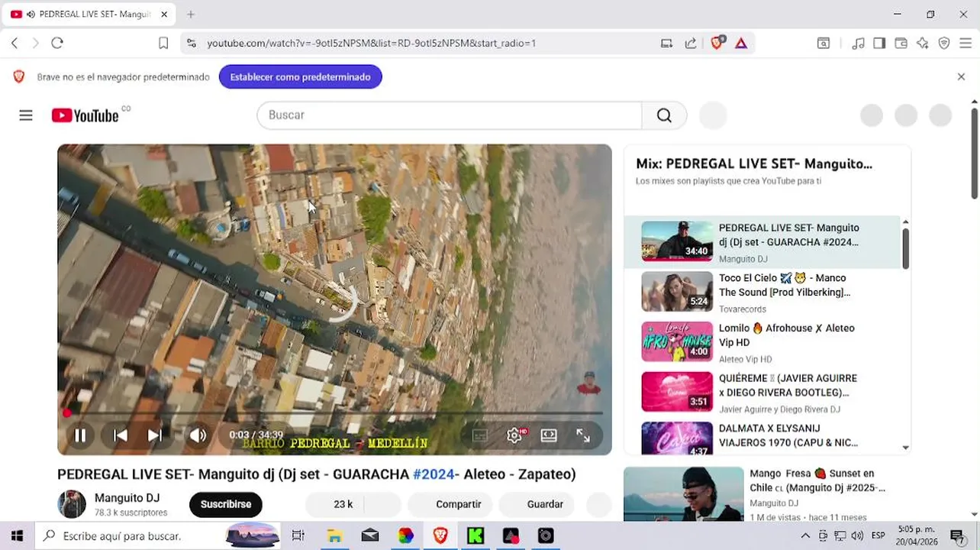
Task: Play Toco El Cielo playlist item
Action: click(x=762, y=293)
